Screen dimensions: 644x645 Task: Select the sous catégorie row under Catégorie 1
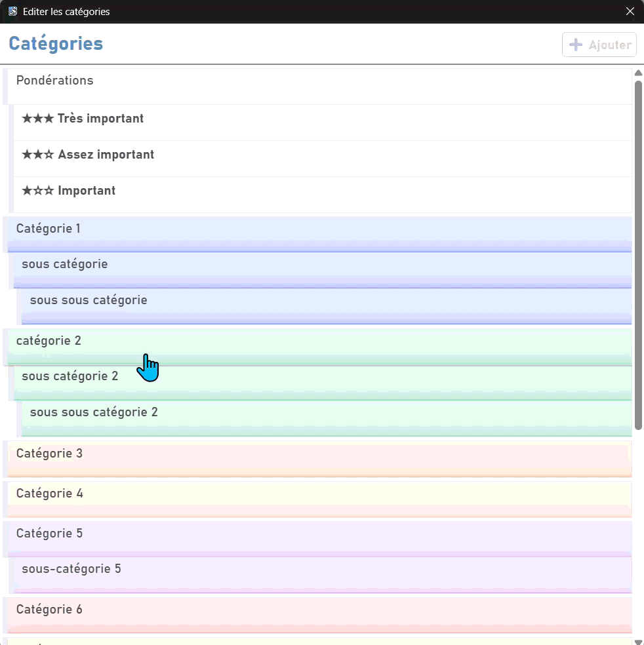click(x=323, y=270)
